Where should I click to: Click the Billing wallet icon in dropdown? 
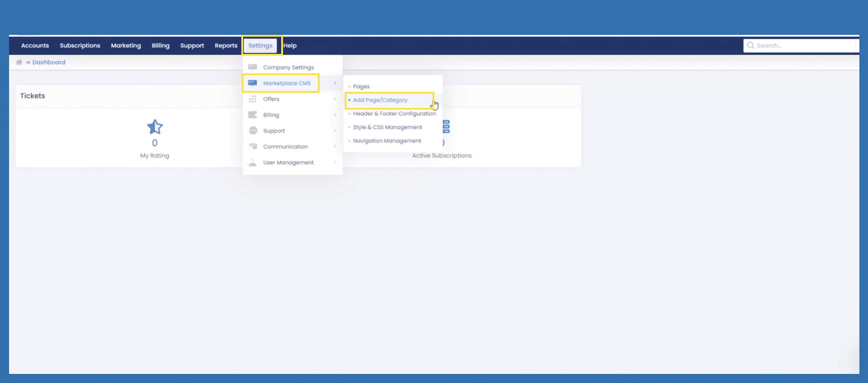(x=253, y=115)
